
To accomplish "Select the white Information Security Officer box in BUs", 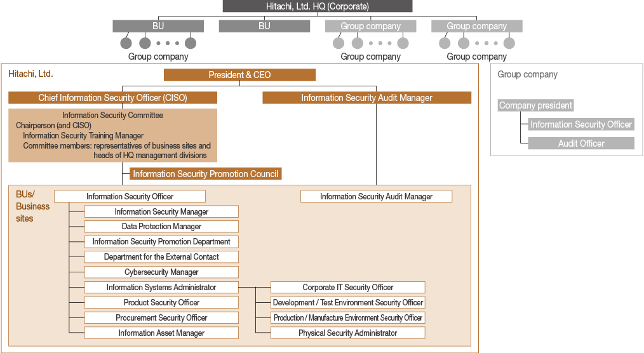I will click(x=130, y=196).
